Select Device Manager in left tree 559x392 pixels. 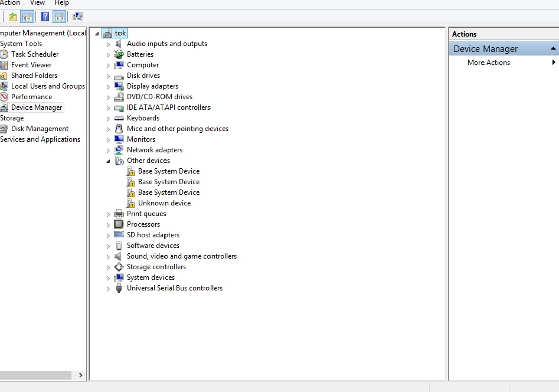coord(37,107)
